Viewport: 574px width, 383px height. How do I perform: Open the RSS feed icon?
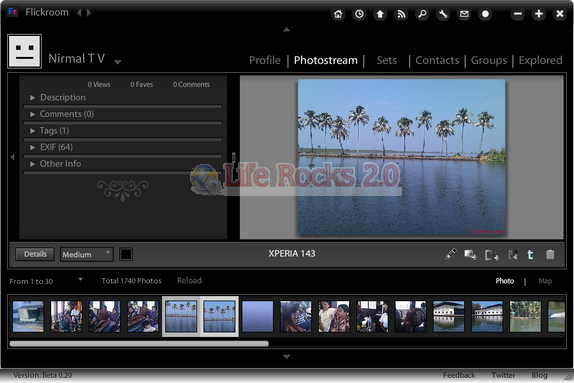(x=401, y=14)
